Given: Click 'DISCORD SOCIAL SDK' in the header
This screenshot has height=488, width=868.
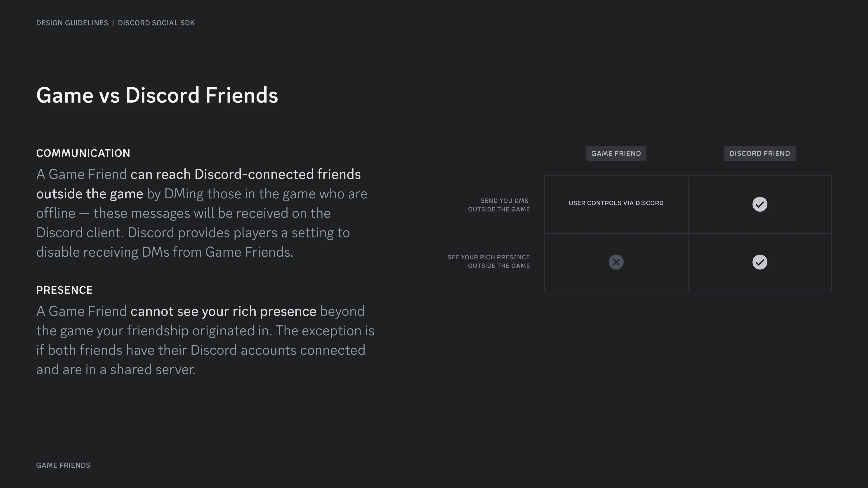Looking at the screenshot, I should tap(156, 23).
